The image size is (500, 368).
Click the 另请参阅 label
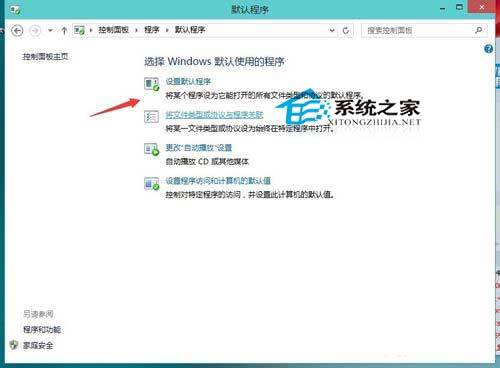[x=38, y=314]
